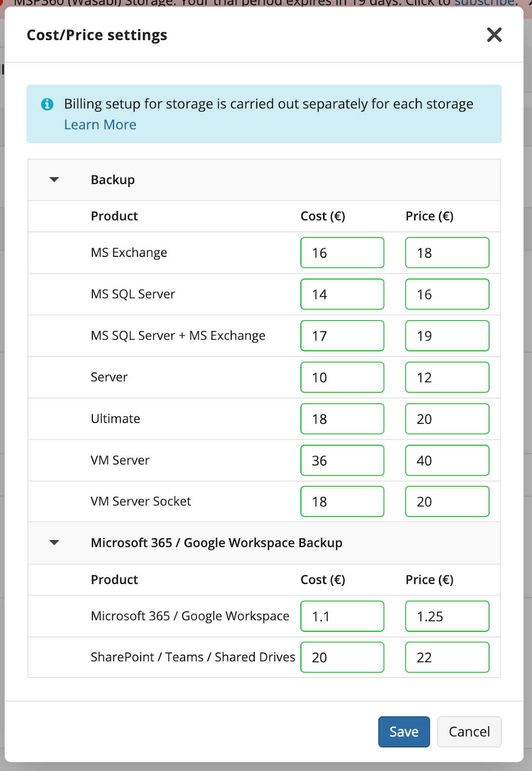Click 'Microsoft 365 / Google Workspace Backup' heading text
Viewport: 532px width, 771px height.
click(x=217, y=543)
